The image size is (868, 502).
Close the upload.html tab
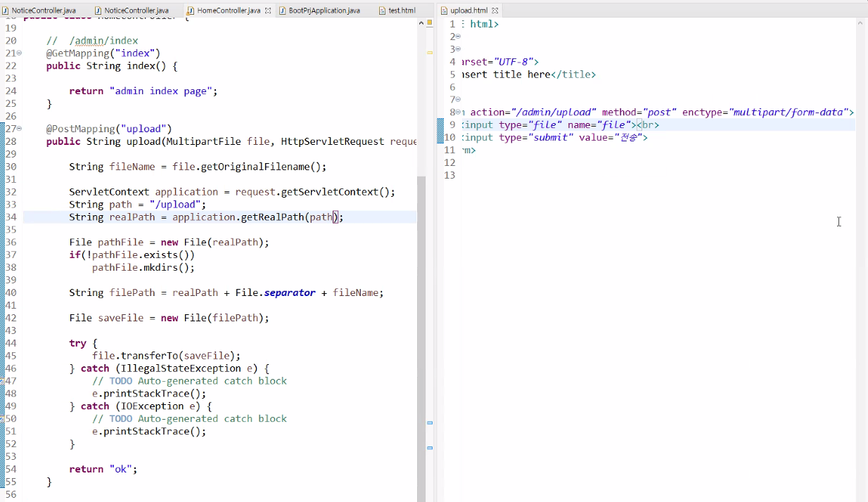pos(494,11)
